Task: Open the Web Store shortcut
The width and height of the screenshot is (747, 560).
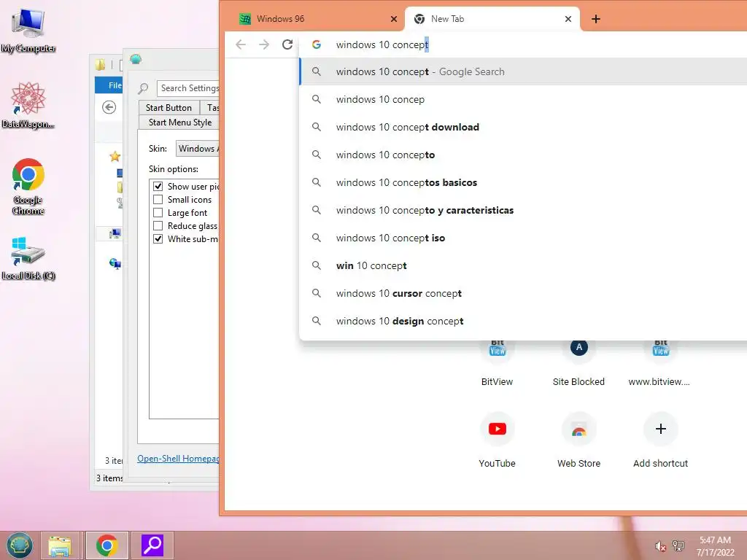Action: point(578,440)
